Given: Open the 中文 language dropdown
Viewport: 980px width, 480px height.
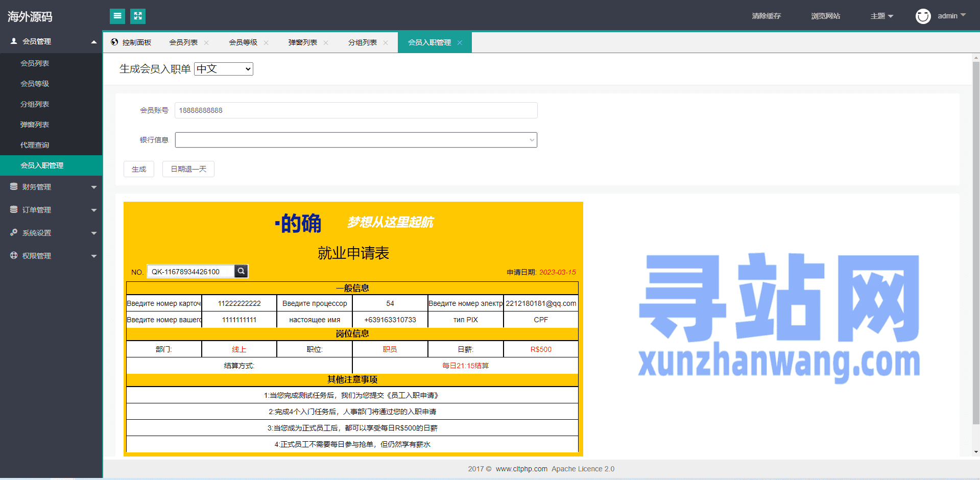Looking at the screenshot, I should [x=224, y=69].
